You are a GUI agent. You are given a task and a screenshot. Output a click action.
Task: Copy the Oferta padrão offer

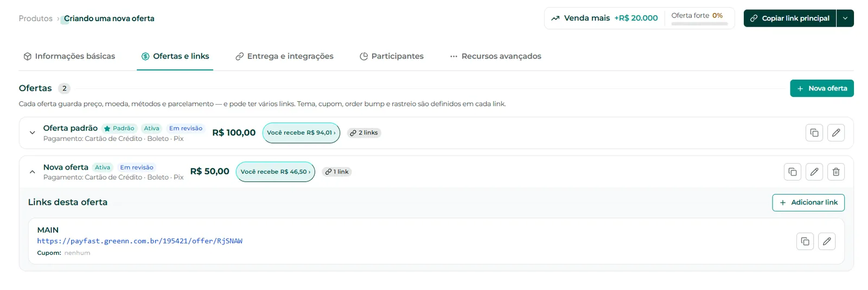tap(814, 133)
